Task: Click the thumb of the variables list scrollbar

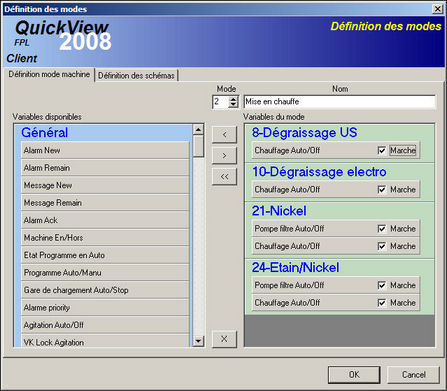Action: pos(198,146)
